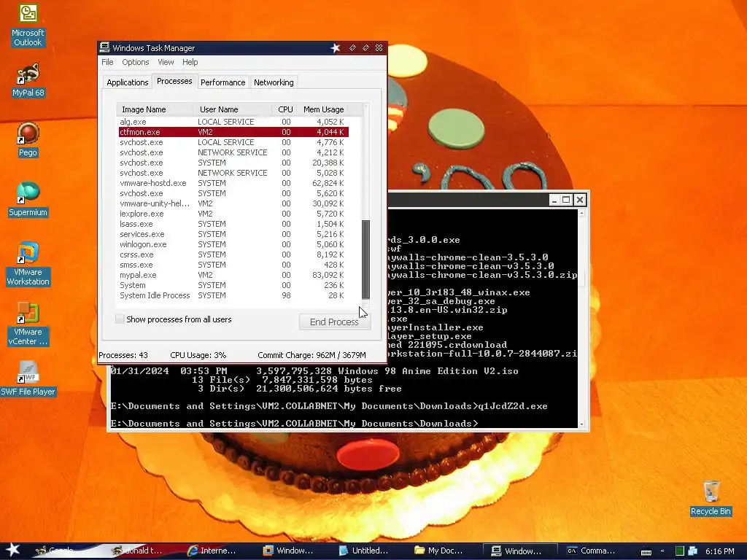Image resolution: width=747 pixels, height=560 pixels.
Task: Select the svchost.exe row using 20,388 K
Action: pos(233,163)
